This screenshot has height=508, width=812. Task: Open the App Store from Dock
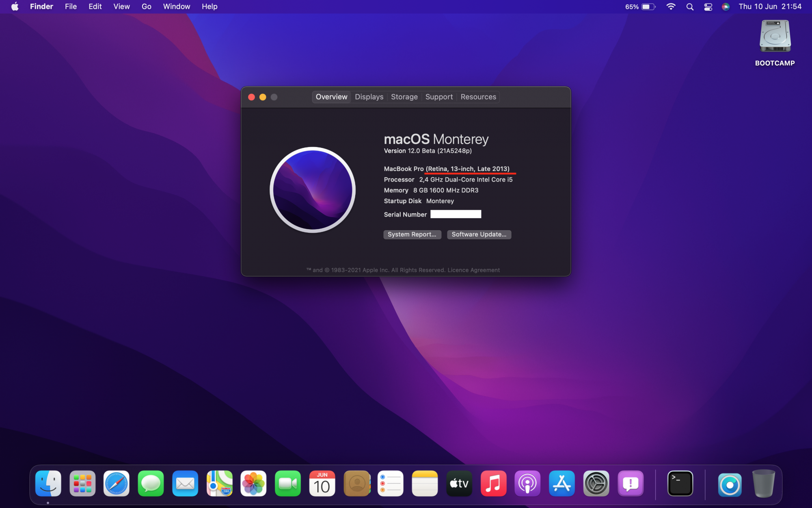coord(561,484)
